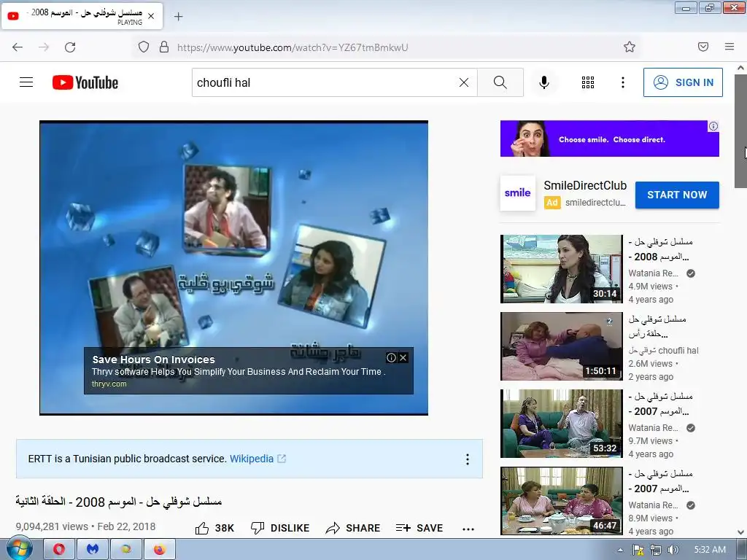Open a new browser tab

pos(178,17)
